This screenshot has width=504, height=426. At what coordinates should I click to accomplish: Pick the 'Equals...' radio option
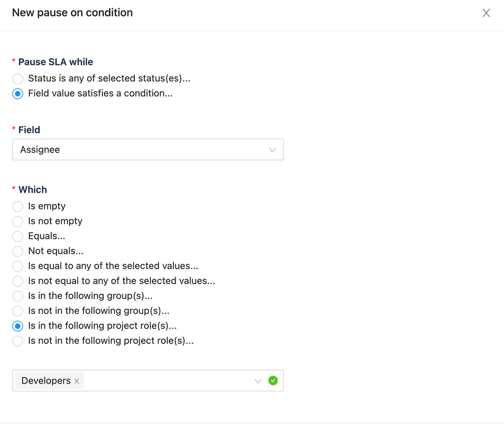point(18,236)
